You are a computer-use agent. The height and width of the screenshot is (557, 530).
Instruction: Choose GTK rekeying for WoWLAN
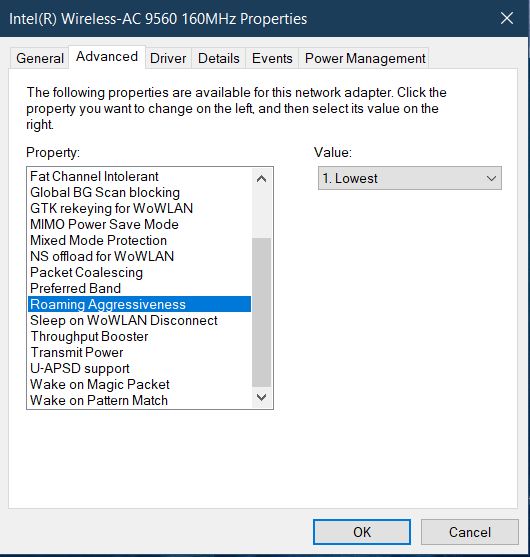point(139,208)
